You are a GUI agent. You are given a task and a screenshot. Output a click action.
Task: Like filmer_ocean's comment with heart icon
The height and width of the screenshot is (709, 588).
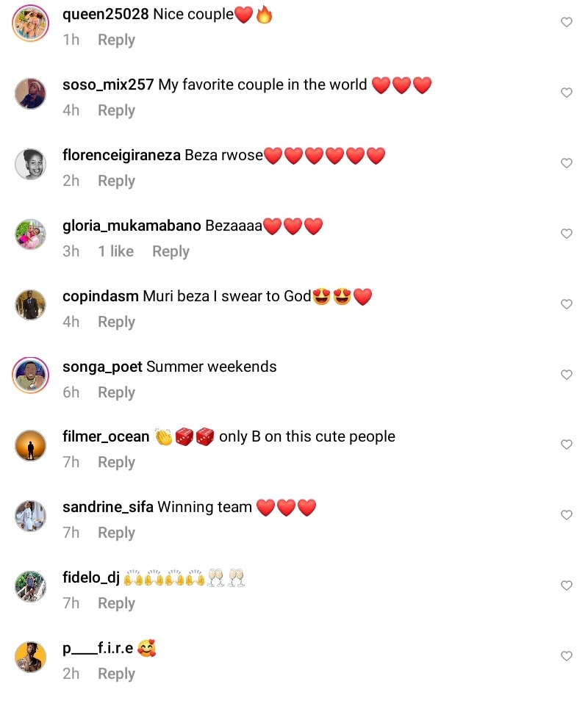(x=566, y=445)
